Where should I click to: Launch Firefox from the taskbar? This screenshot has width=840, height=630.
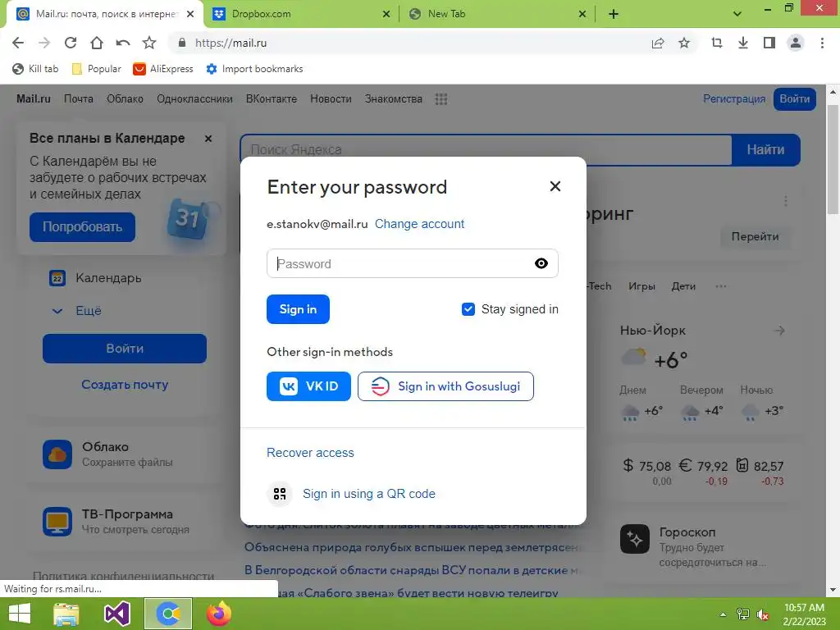click(218, 614)
